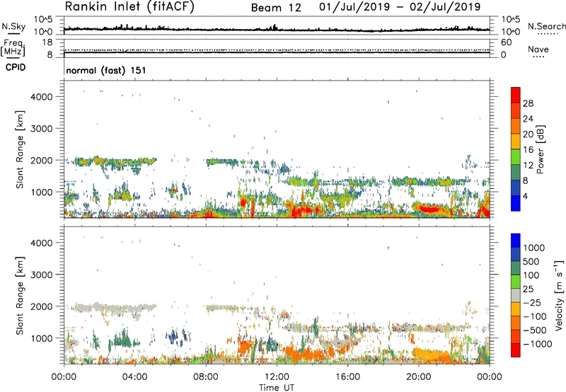Select the 'Beam 12' label
The height and width of the screenshot is (392, 566).
click(x=276, y=8)
